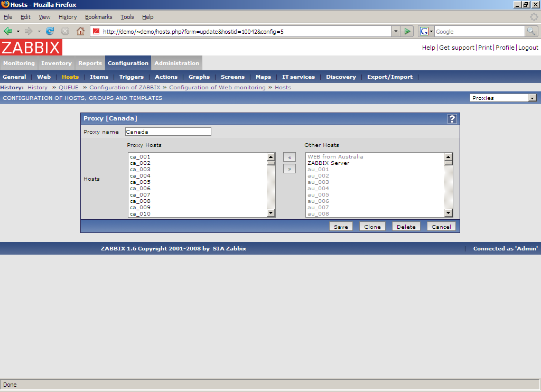Open the Discovery submenu item
The width and height of the screenshot is (541, 392).
pos(341,77)
